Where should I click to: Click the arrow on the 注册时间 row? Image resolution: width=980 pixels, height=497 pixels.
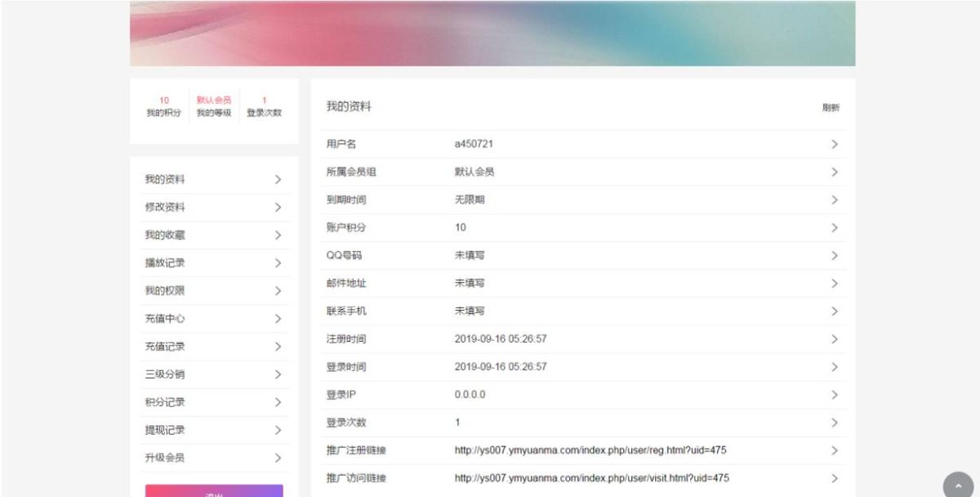pyautogui.click(x=835, y=338)
